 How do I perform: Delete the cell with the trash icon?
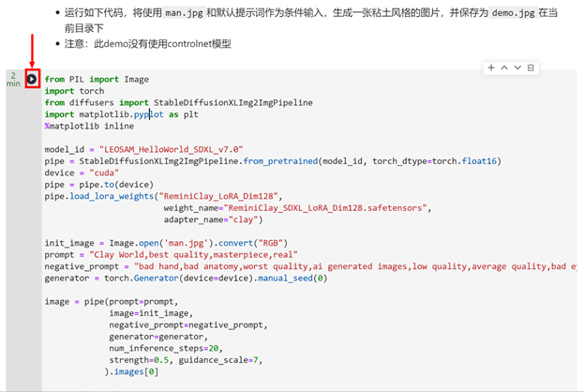coord(532,68)
